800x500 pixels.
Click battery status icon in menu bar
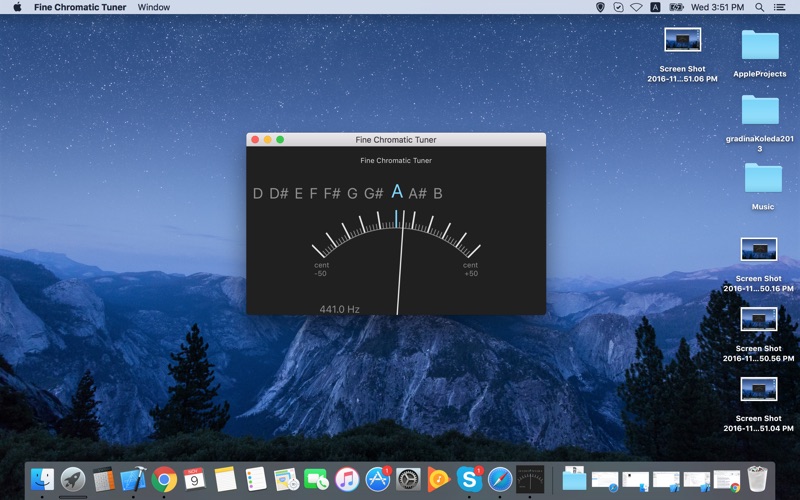pos(676,7)
